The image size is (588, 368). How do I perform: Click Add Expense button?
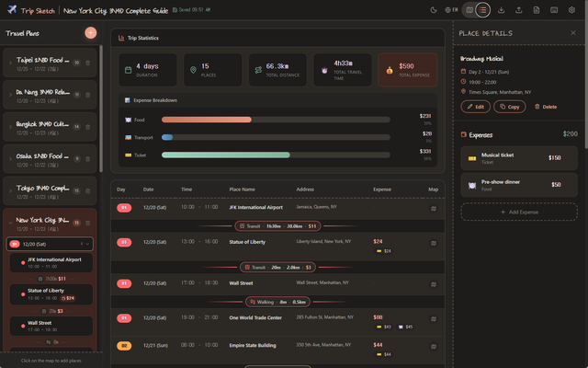tap(518, 212)
